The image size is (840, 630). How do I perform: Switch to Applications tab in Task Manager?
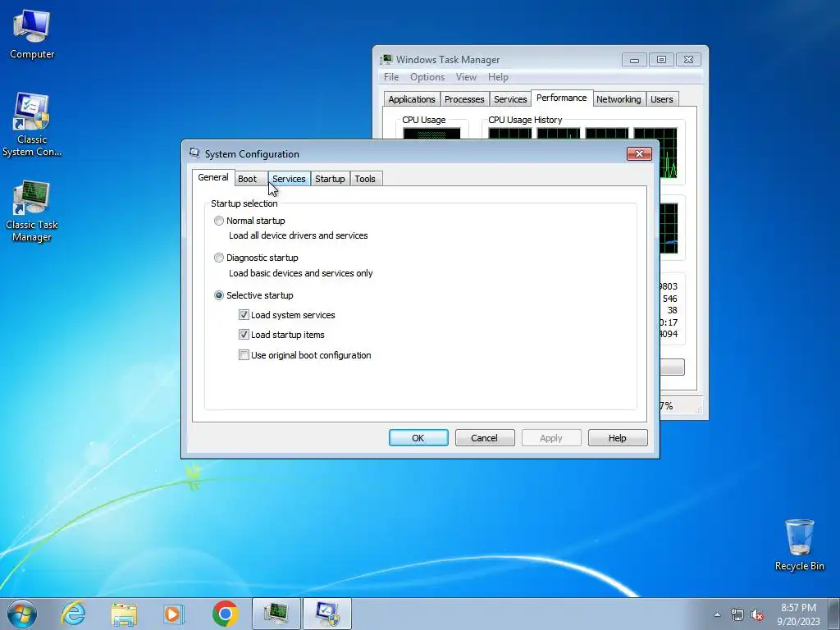pyautogui.click(x=412, y=99)
